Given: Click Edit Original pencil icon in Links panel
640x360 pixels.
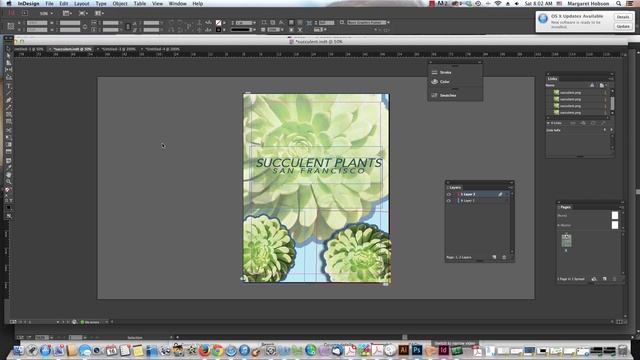Looking at the screenshot, I should click(603, 123).
